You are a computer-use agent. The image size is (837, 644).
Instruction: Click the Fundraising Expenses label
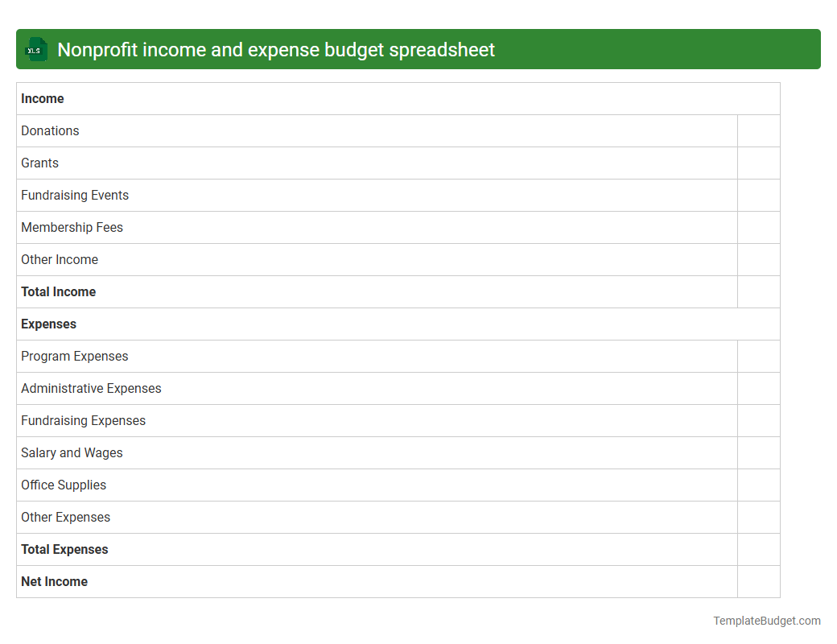click(83, 420)
